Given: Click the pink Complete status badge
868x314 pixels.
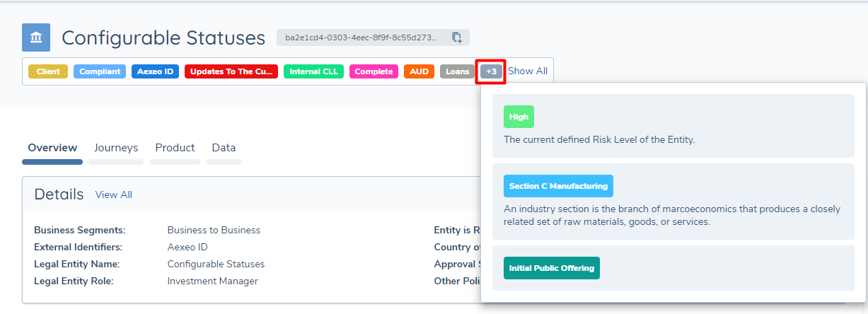Looking at the screenshot, I should pyautogui.click(x=374, y=71).
